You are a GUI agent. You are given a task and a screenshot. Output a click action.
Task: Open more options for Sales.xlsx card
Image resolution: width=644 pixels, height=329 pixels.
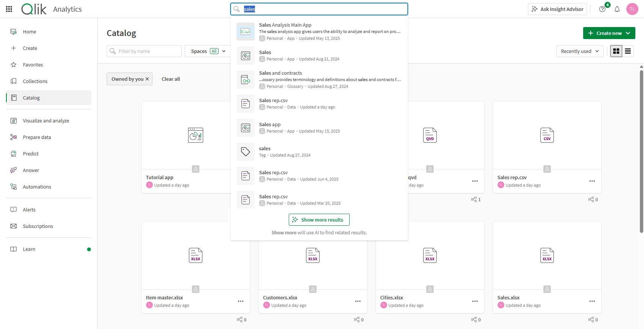592,301
